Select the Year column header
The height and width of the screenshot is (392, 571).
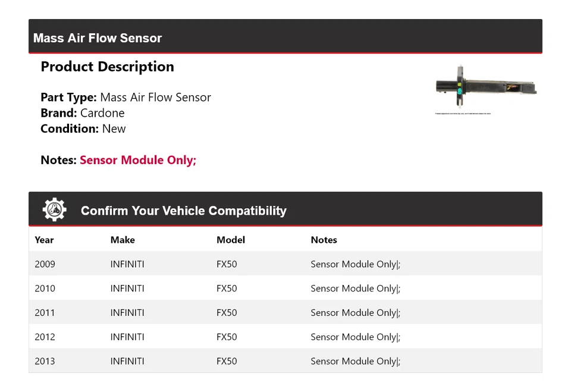[x=44, y=240]
